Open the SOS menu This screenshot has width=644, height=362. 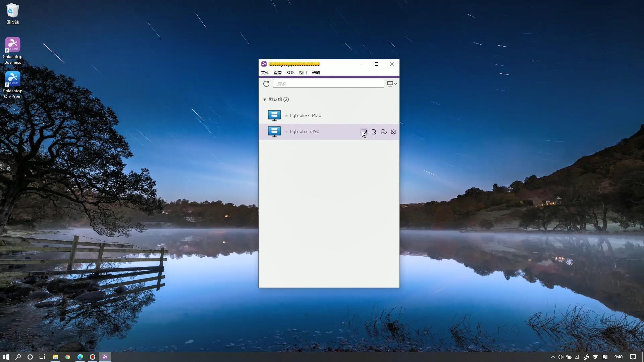[x=290, y=72]
